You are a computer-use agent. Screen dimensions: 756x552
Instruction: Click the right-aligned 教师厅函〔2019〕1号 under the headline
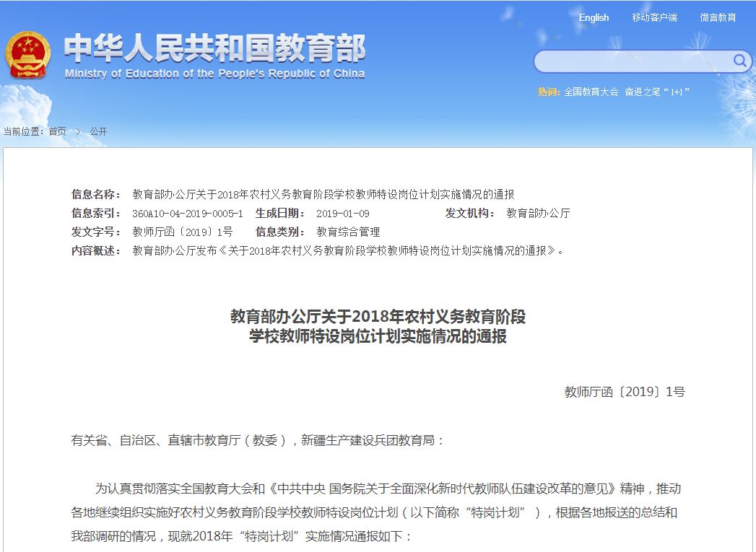point(625,392)
